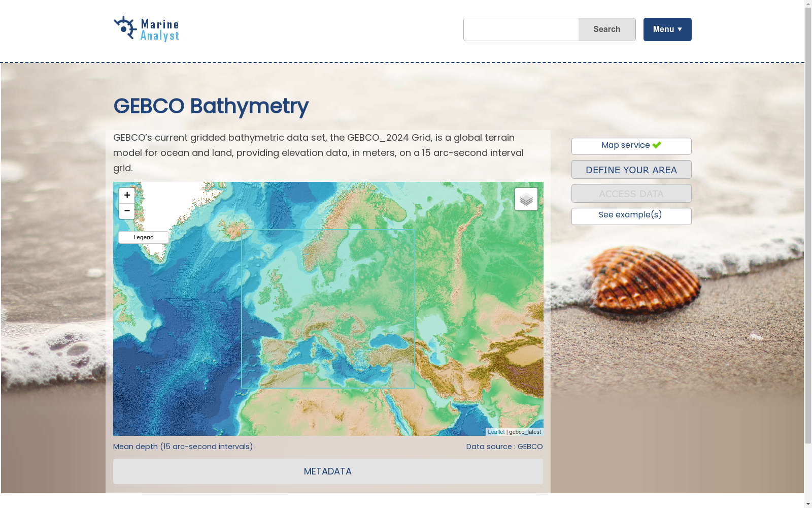Click the dropdown caret on the Menu button

point(680,29)
